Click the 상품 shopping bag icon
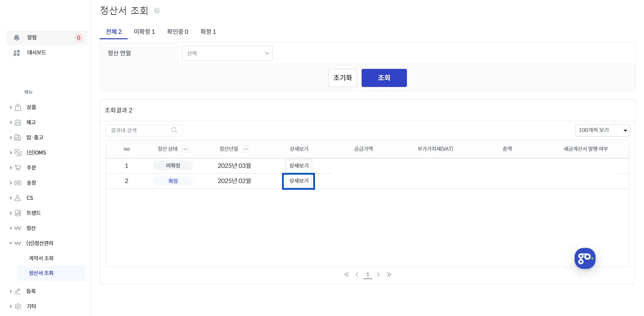Screen dimensions: 644x316 pos(18,107)
